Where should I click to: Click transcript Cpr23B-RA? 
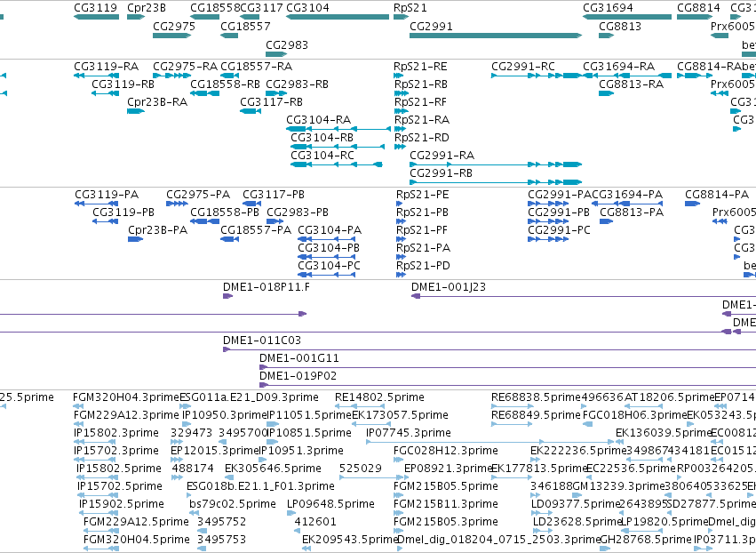point(136,111)
